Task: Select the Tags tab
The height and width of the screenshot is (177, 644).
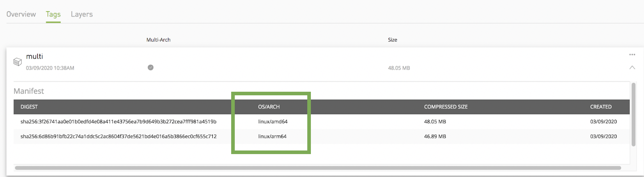Action: click(x=53, y=14)
